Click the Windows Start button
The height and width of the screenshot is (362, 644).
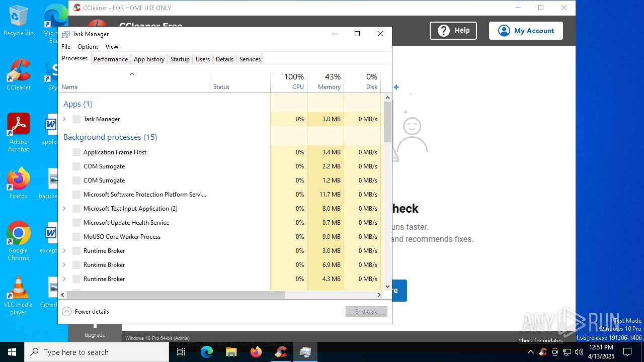[12, 352]
